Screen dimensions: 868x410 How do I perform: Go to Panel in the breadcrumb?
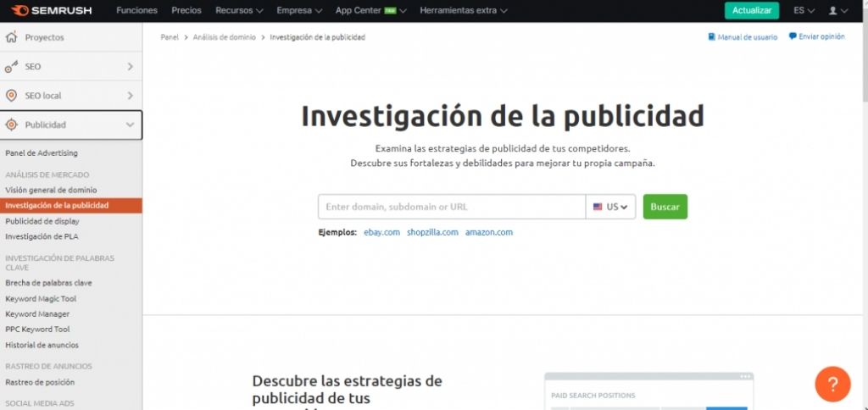pos(170,37)
